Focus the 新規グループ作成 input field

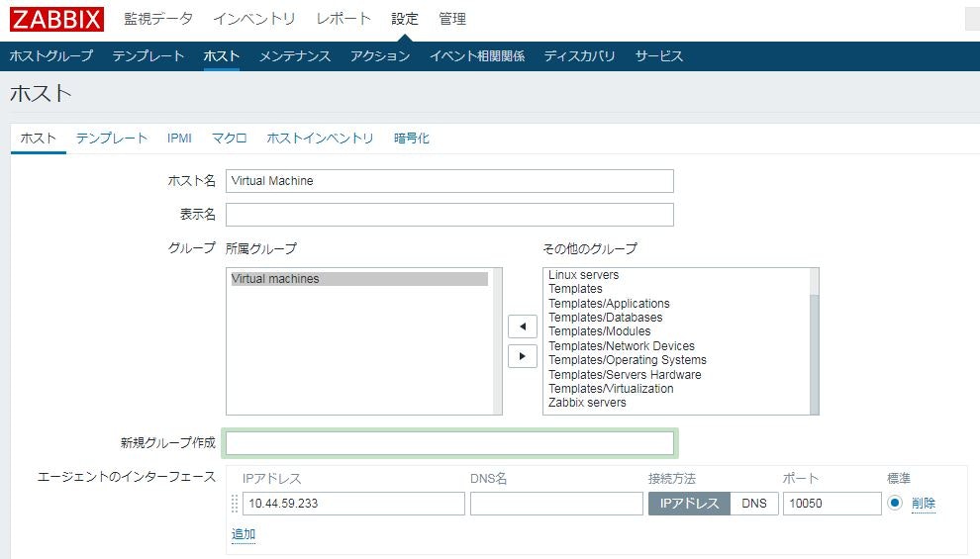tap(449, 443)
